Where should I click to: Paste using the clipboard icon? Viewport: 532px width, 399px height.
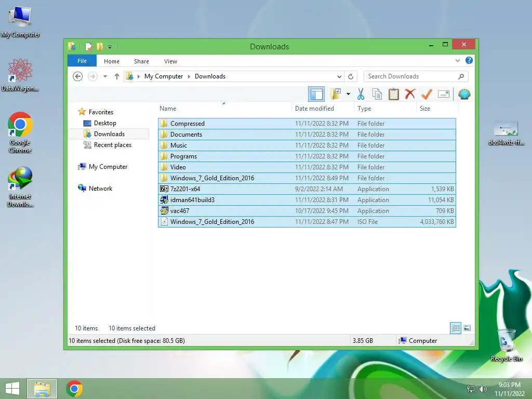(x=393, y=94)
